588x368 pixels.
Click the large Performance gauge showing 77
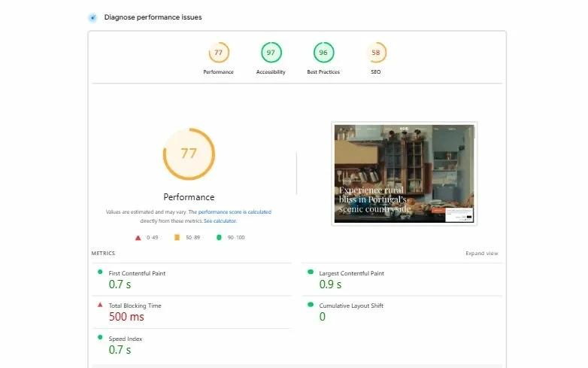(x=189, y=154)
